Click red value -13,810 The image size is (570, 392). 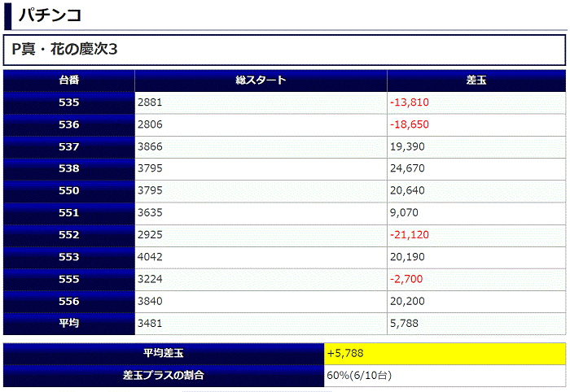410,102
